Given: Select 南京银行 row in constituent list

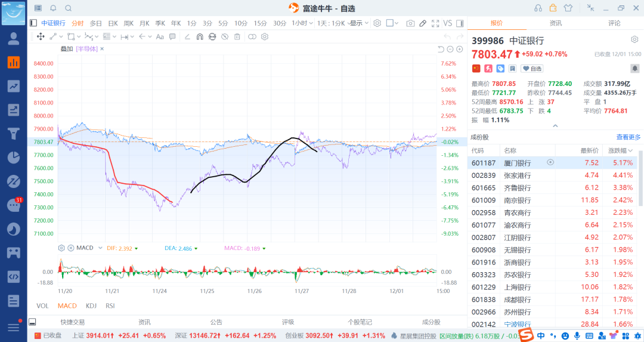Looking at the screenshot, I should [553, 200].
